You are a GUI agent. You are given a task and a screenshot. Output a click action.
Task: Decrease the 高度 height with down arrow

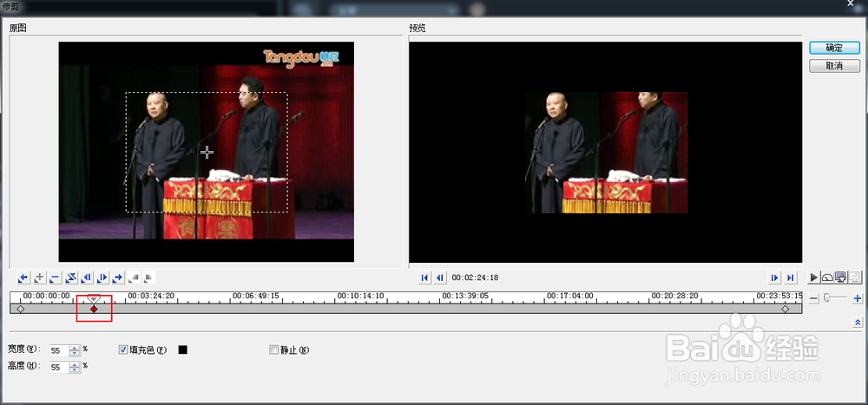pyautogui.click(x=76, y=370)
